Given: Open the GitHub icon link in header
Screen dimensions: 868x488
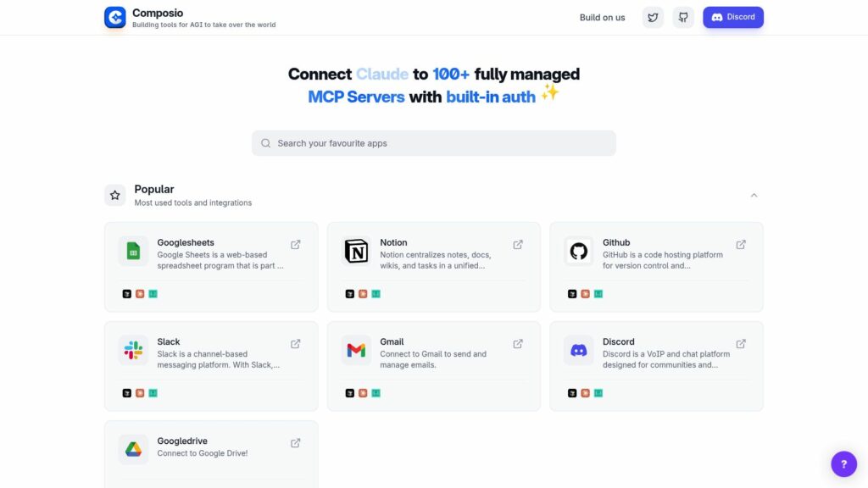Looking at the screenshot, I should [x=683, y=17].
